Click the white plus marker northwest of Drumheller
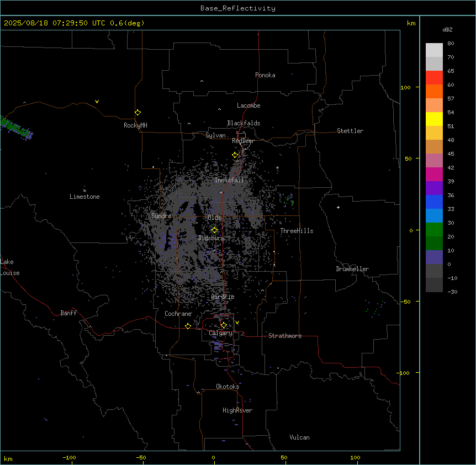 coord(338,207)
